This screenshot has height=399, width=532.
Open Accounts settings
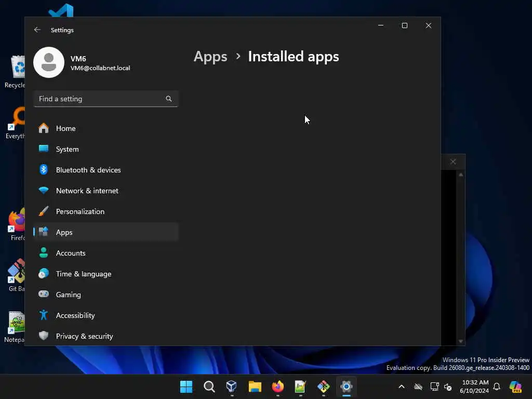(106, 253)
